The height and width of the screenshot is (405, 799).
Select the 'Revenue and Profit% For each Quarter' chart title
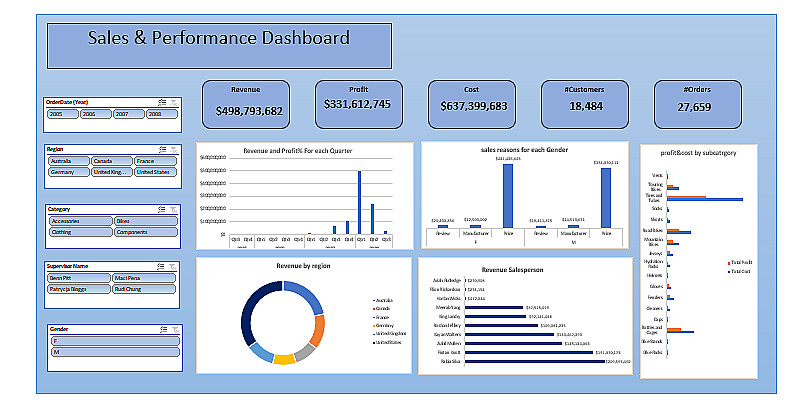point(298,151)
